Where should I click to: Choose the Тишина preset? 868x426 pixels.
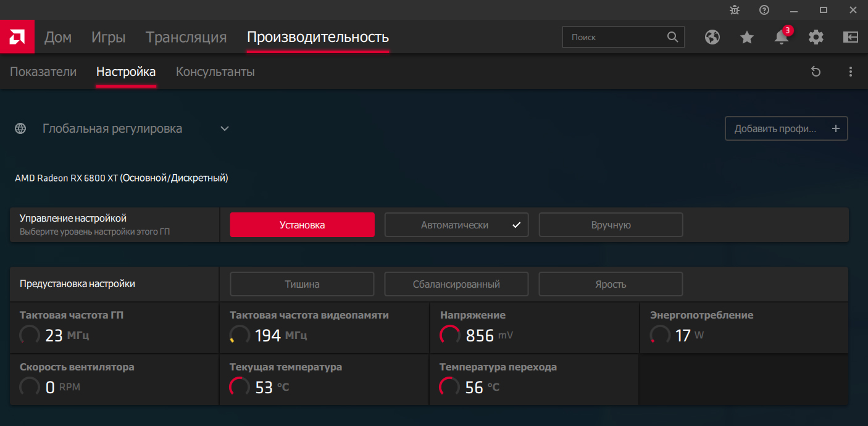(x=303, y=284)
